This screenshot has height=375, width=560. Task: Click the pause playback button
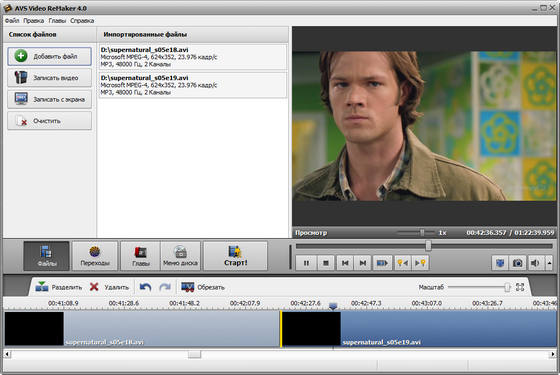pyautogui.click(x=306, y=263)
